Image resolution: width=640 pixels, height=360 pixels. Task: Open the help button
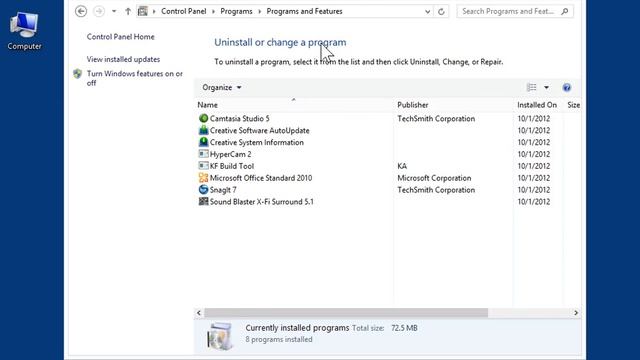click(567, 87)
